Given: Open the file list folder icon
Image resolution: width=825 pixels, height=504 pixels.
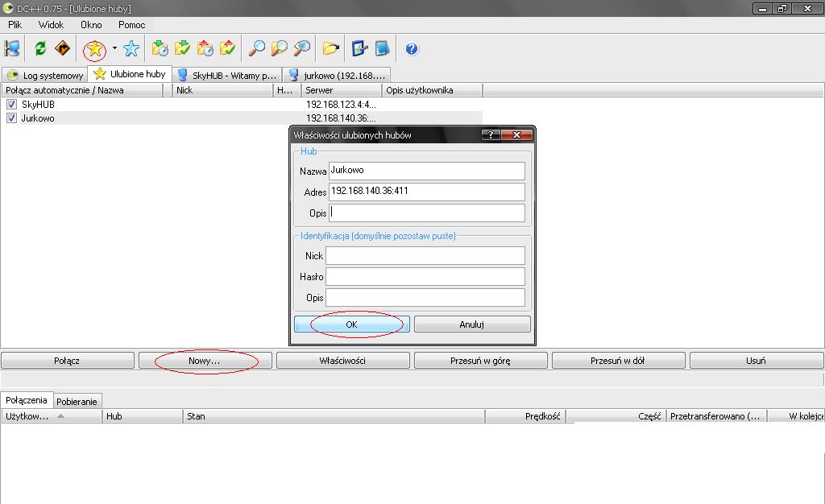Looking at the screenshot, I should point(330,49).
